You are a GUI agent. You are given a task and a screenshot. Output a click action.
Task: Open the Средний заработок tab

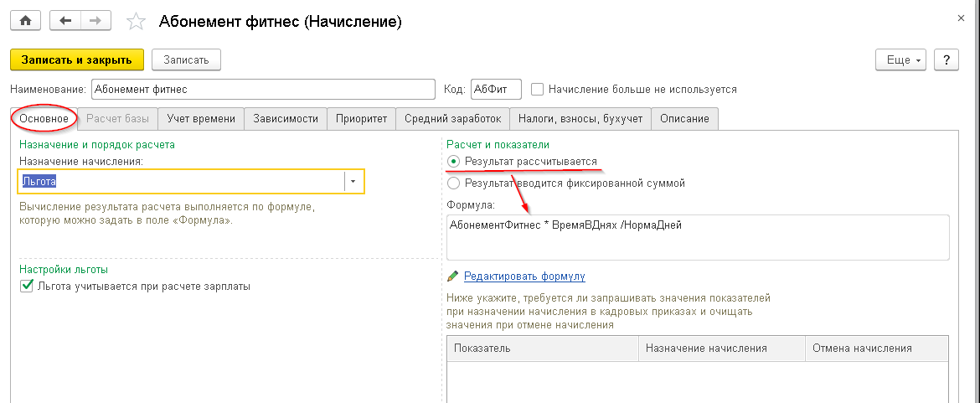pos(452,119)
